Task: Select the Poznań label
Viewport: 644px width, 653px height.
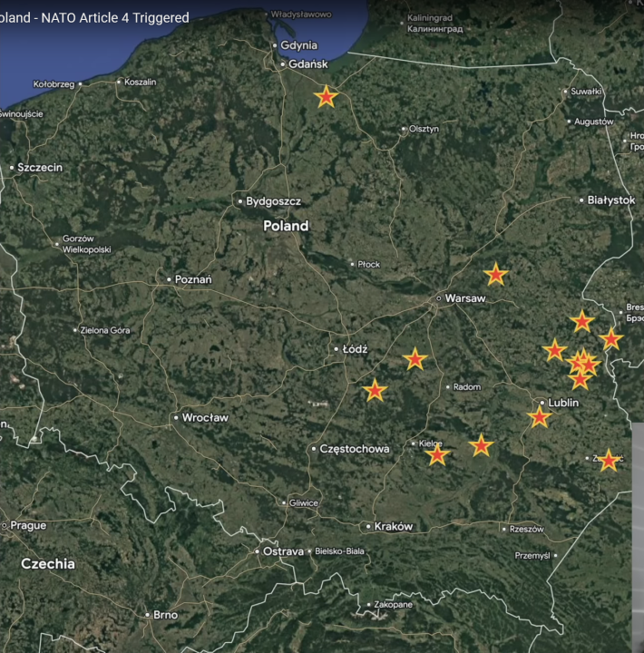Action: point(193,279)
